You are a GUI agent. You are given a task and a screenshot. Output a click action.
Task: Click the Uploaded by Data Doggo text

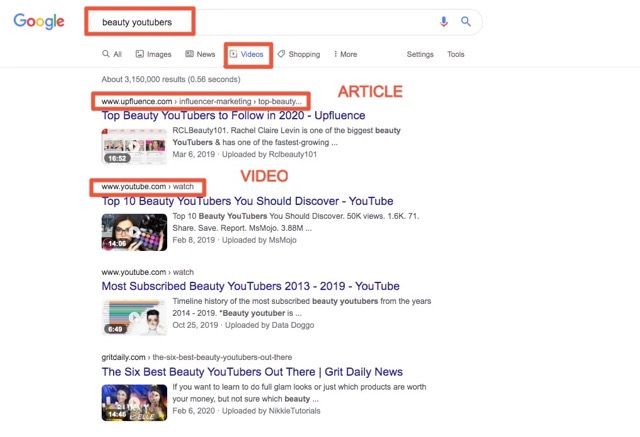point(269,325)
